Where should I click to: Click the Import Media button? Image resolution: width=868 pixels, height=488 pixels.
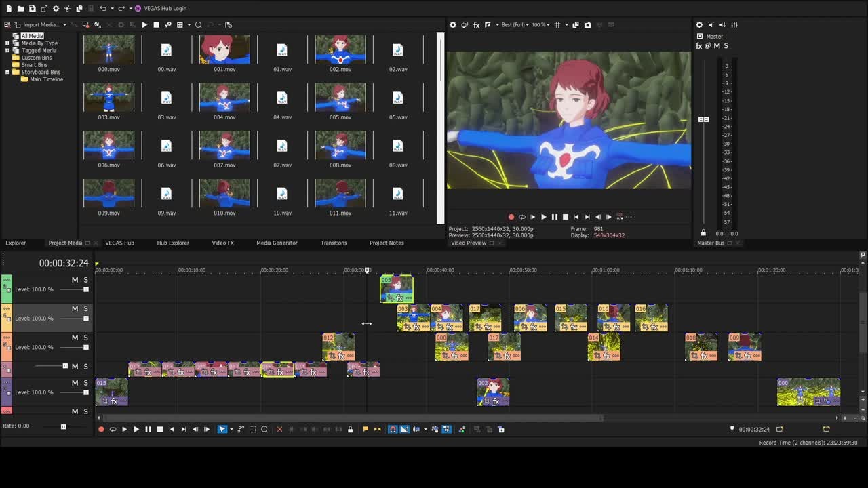tap(40, 25)
